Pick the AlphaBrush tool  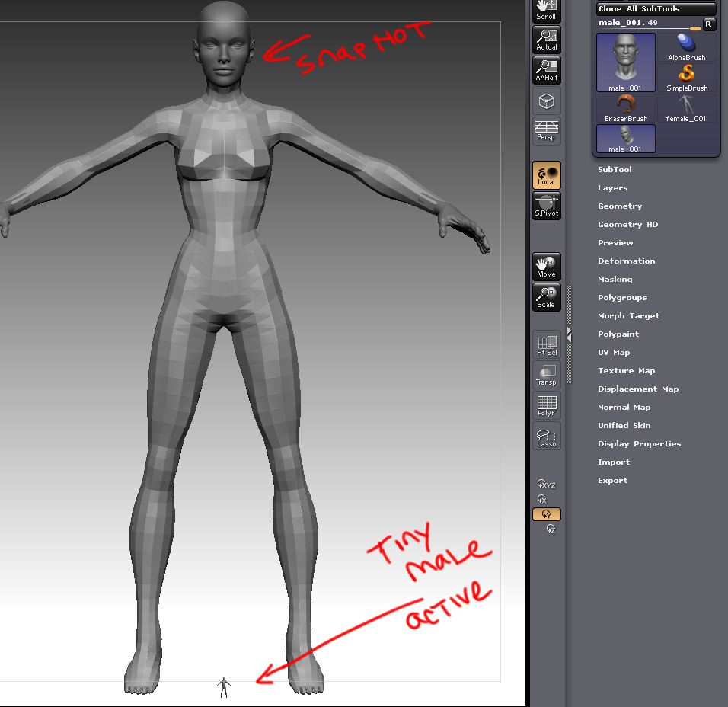pyautogui.click(x=686, y=47)
